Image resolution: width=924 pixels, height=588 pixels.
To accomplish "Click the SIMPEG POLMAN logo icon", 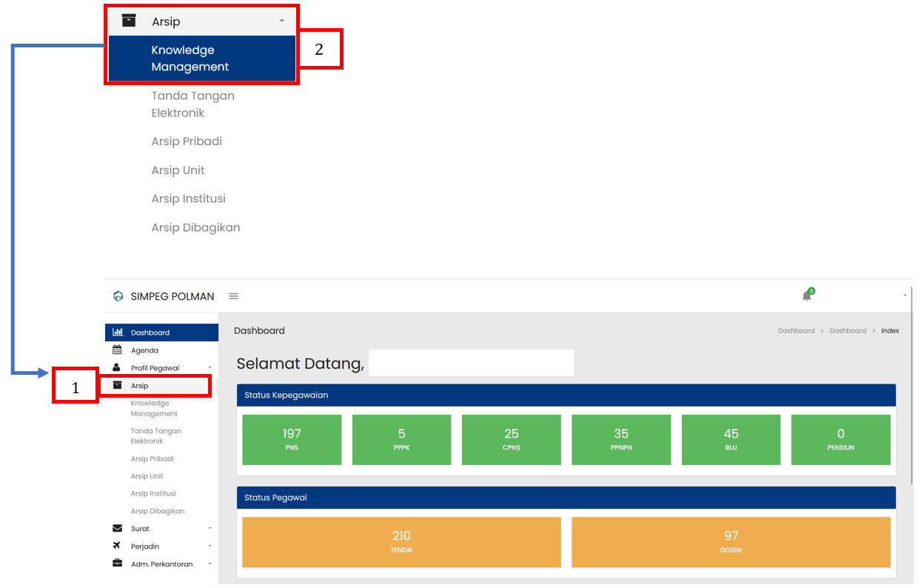I will pos(118,296).
